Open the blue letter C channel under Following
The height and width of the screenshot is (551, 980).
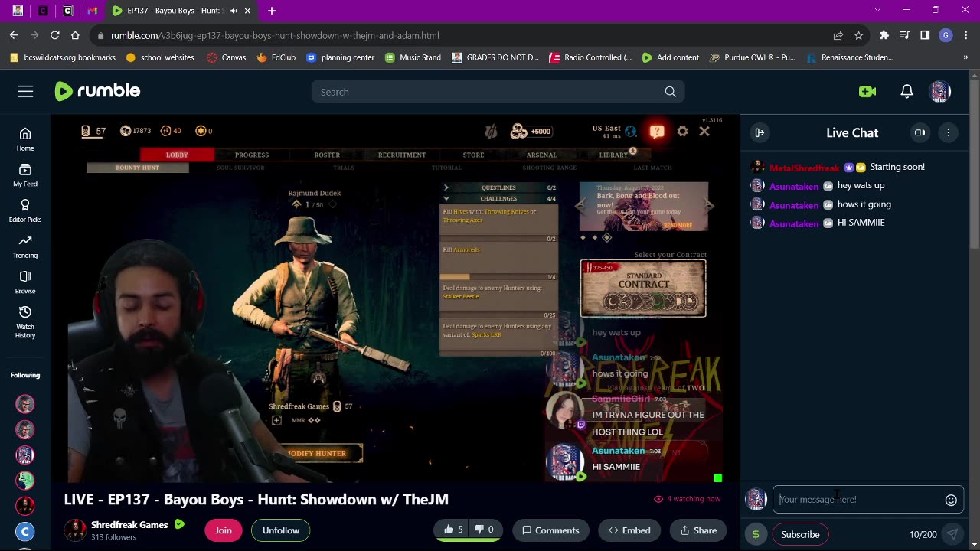[25, 532]
